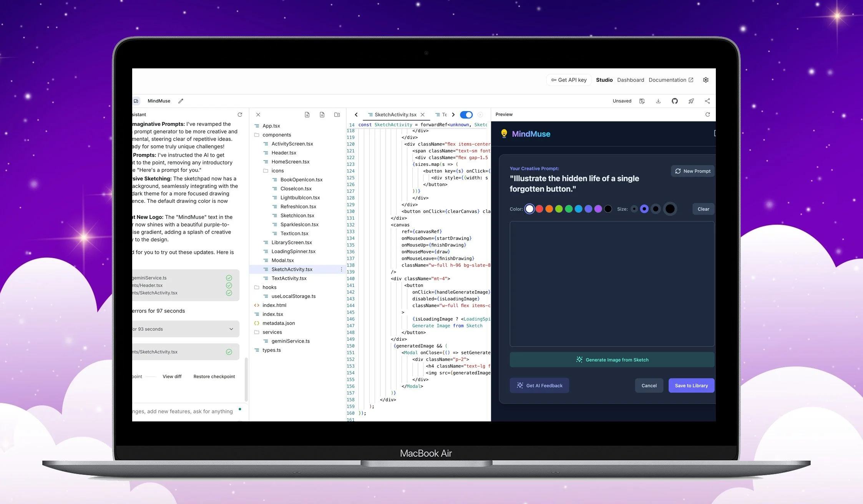Cancel the sketch activity
The width and height of the screenshot is (863, 504).
649,385
